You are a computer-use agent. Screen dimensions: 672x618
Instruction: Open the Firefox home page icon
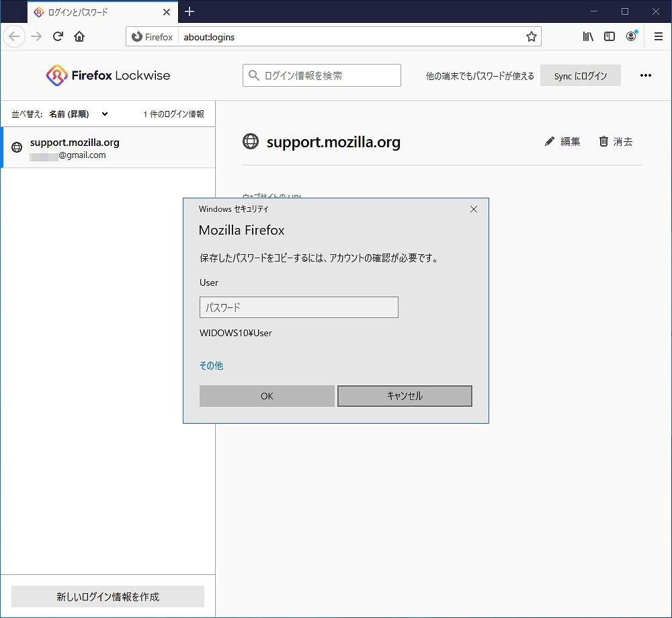click(x=79, y=36)
